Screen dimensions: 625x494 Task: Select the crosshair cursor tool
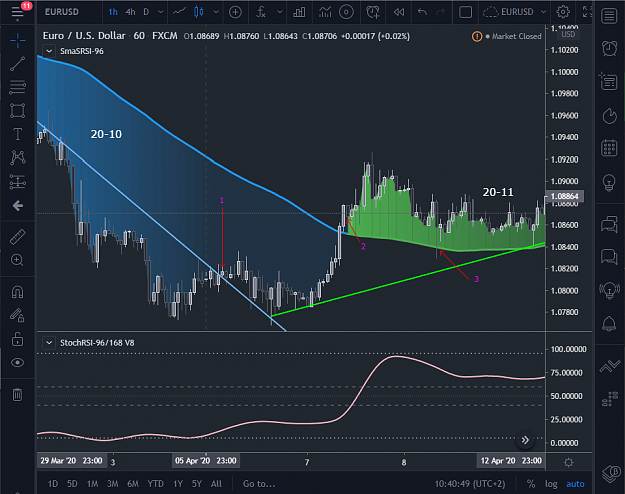point(18,40)
